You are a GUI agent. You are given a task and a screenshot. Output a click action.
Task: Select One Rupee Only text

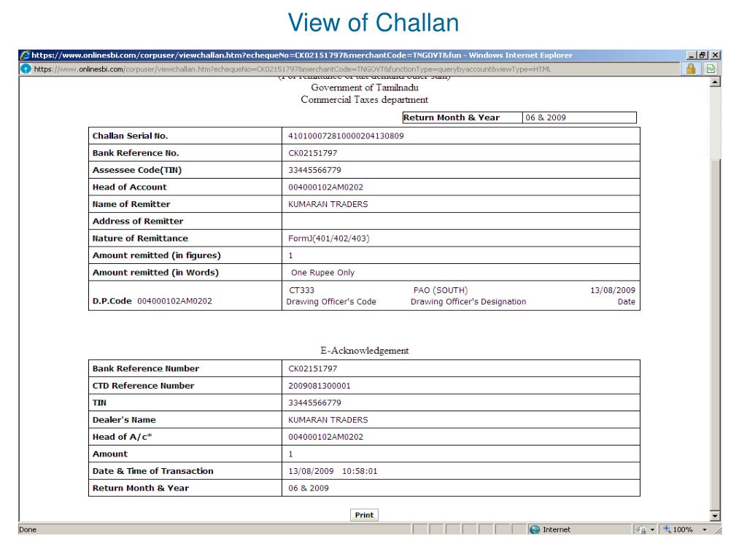tap(322, 273)
